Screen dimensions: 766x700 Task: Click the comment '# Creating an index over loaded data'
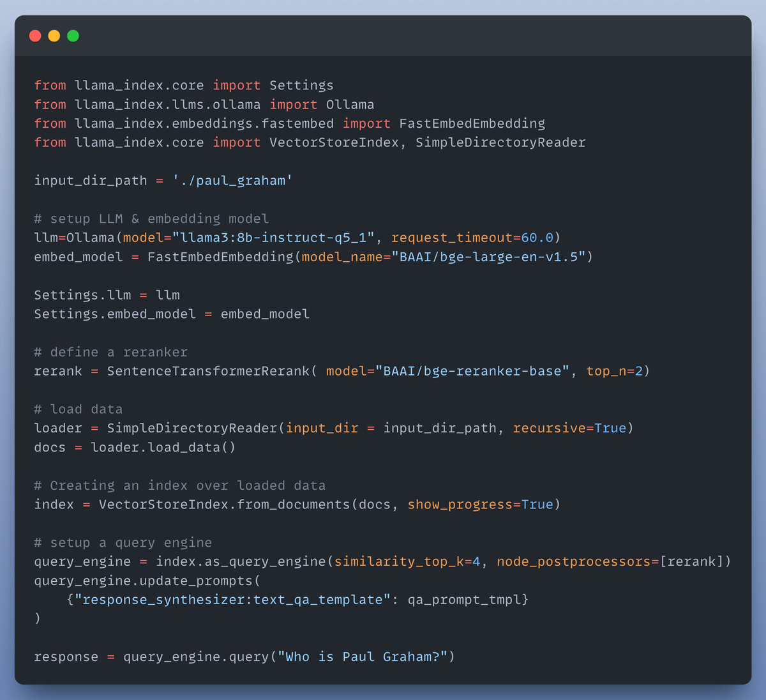click(179, 485)
